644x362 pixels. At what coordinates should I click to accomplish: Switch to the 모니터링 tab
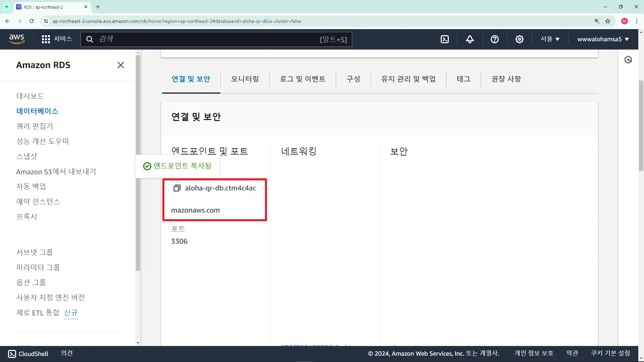[x=245, y=79]
